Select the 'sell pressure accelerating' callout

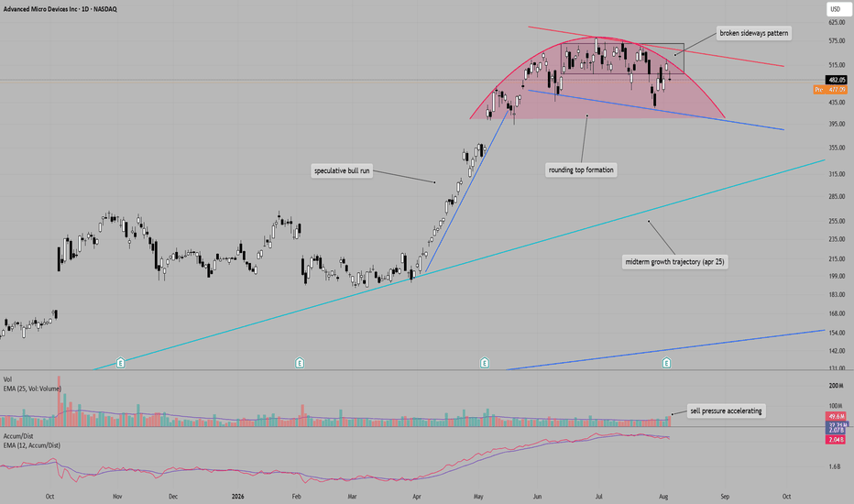pyautogui.click(x=726, y=411)
